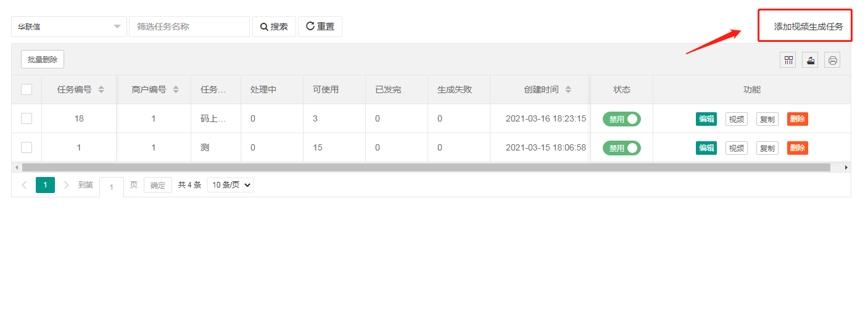Click 可使用 value 3
868x333 pixels.
pos(315,118)
